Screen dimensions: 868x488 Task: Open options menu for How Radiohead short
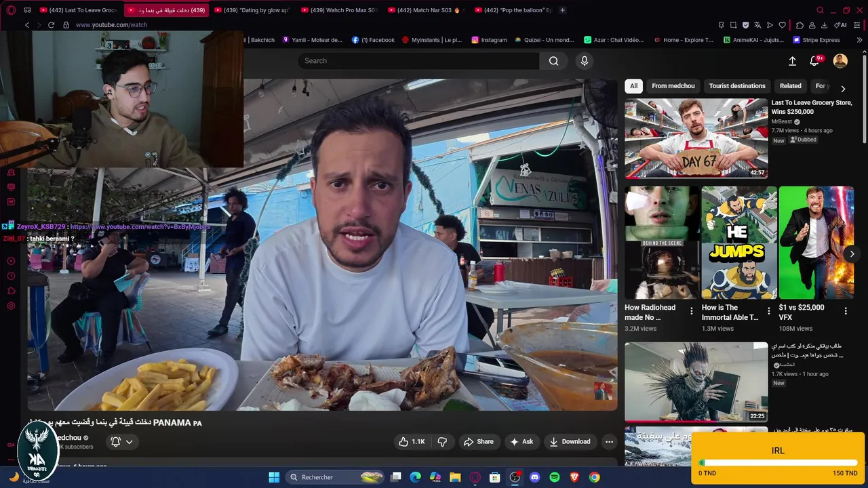(692, 311)
